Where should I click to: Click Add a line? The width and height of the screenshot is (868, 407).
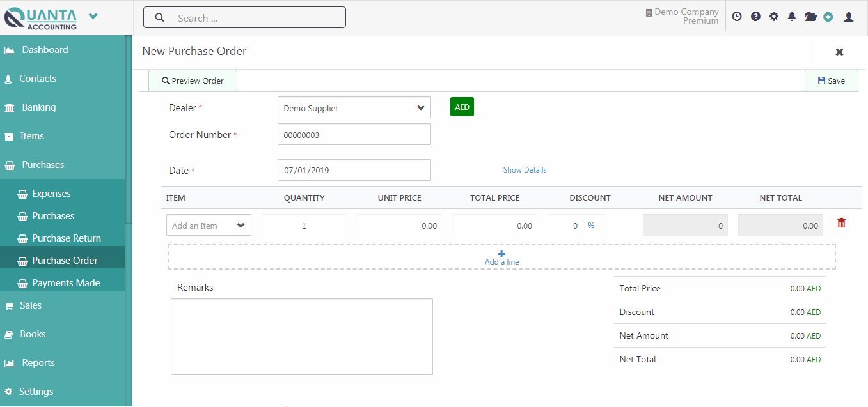click(x=501, y=257)
